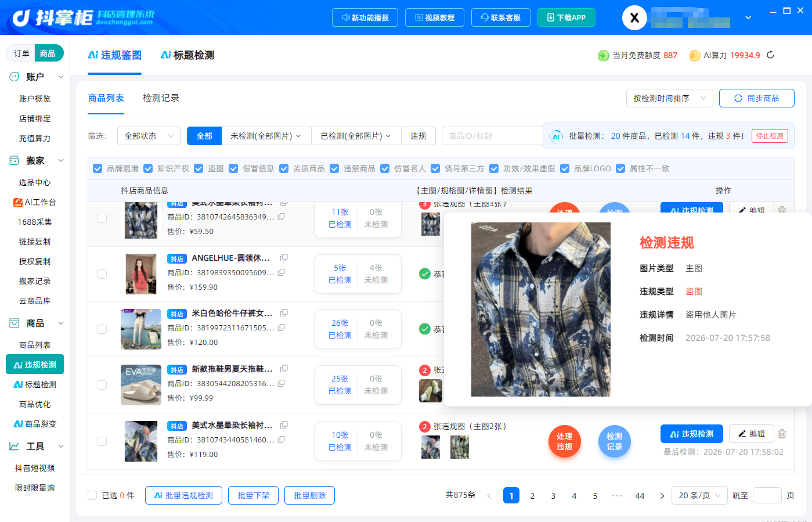
Task: Delete the ¥119.00 product via trash icon
Action: tap(782, 434)
